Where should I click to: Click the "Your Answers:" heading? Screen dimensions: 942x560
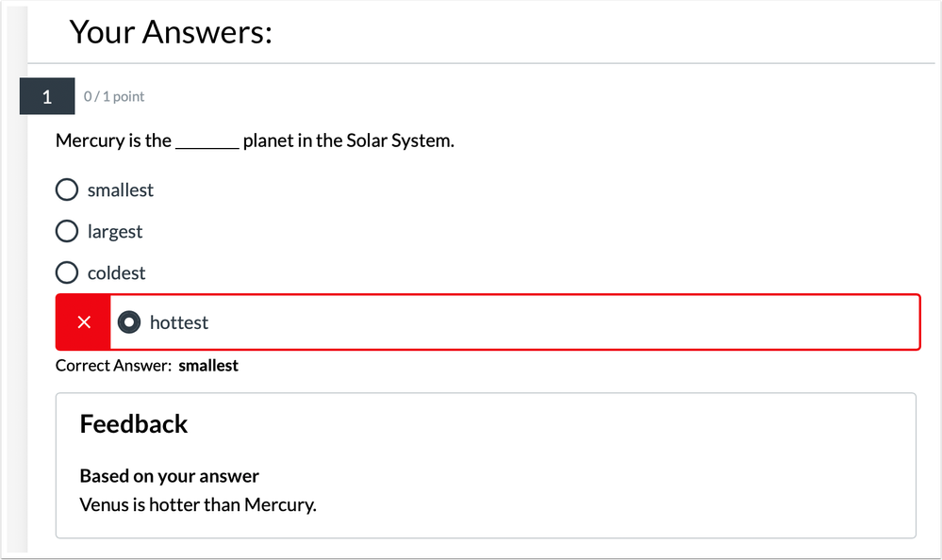point(171,33)
